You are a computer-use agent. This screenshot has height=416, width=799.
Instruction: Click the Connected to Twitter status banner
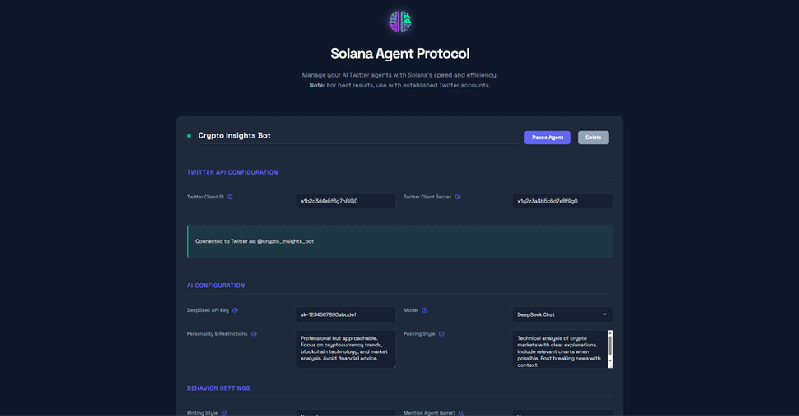(x=400, y=241)
